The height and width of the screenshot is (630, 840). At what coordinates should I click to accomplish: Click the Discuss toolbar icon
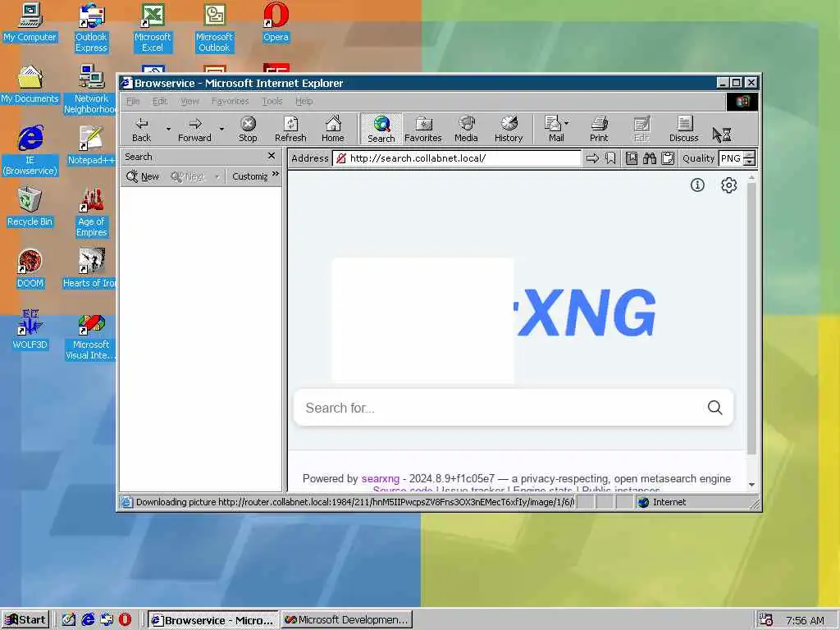683,129
